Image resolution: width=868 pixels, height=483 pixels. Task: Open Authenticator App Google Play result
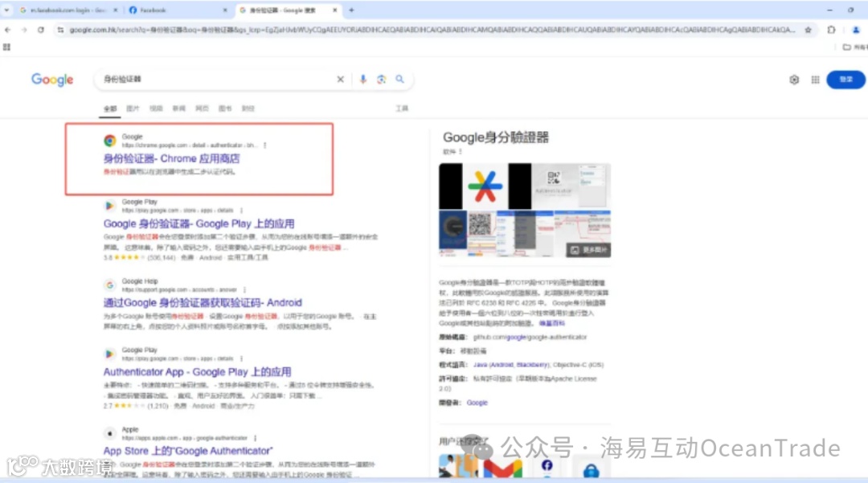tap(197, 372)
